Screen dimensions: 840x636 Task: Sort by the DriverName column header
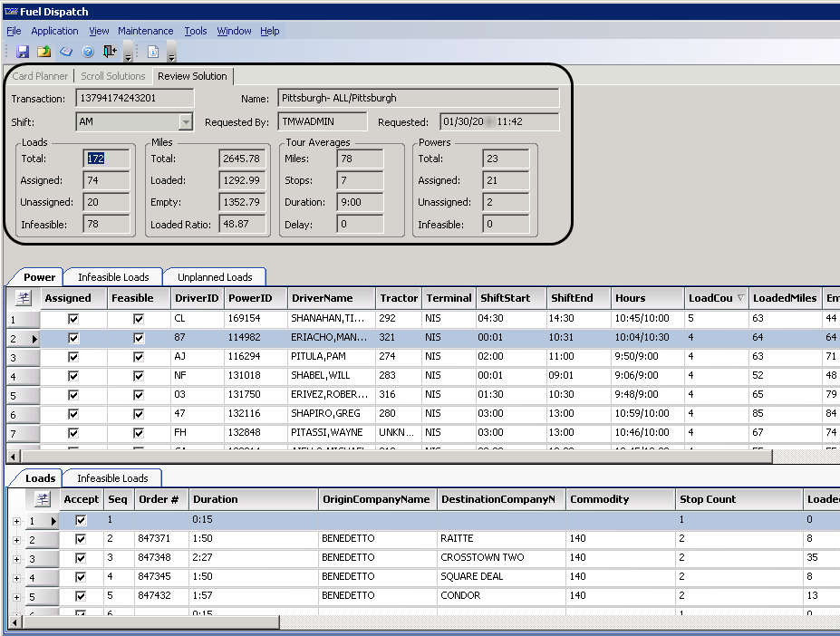(330, 298)
